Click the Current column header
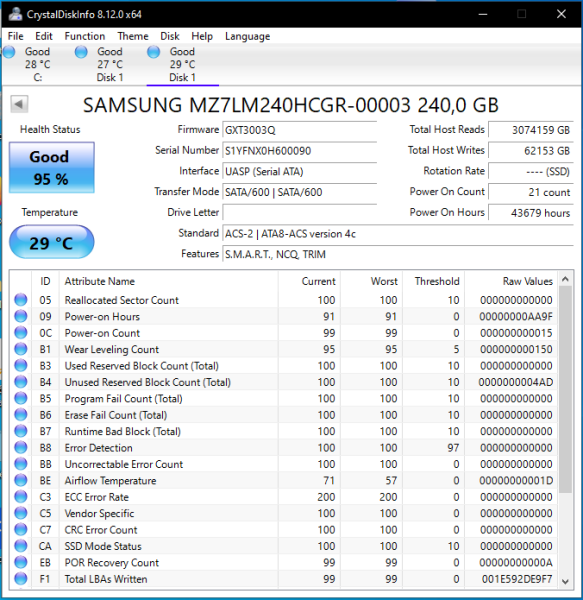 (309, 281)
